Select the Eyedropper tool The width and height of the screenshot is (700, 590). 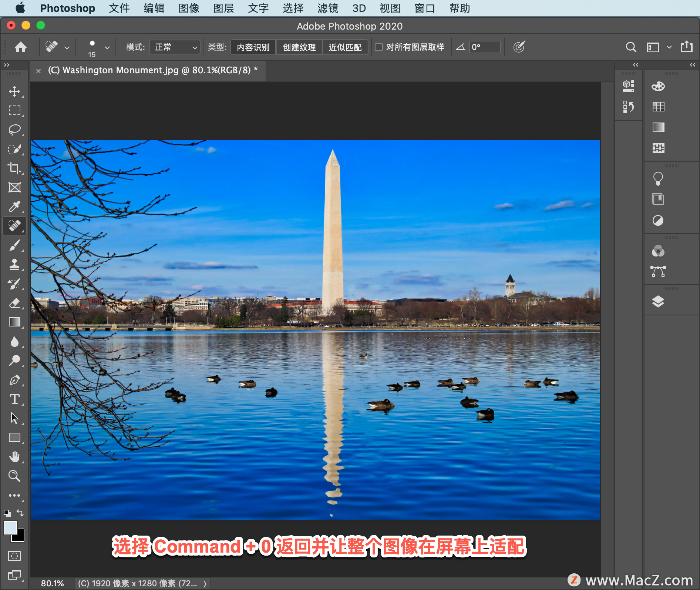click(14, 207)
